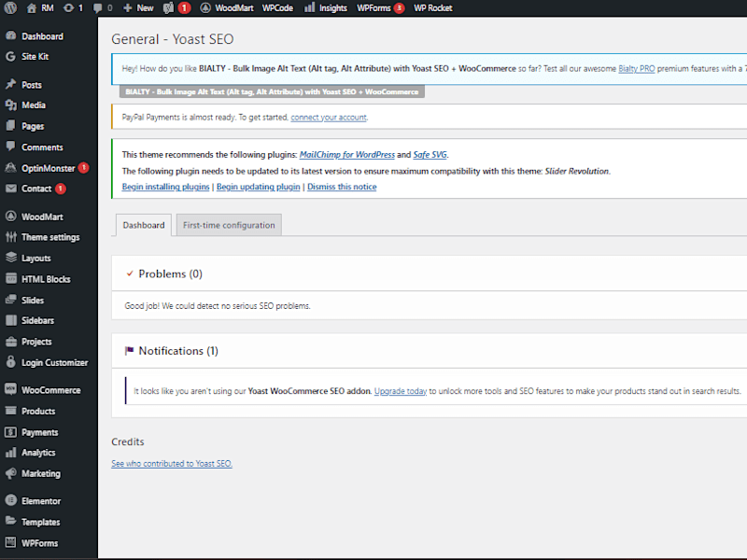747x560 pixels.
Task: Open the MailChimp for WordPress link
Action: tap(346, 154)
